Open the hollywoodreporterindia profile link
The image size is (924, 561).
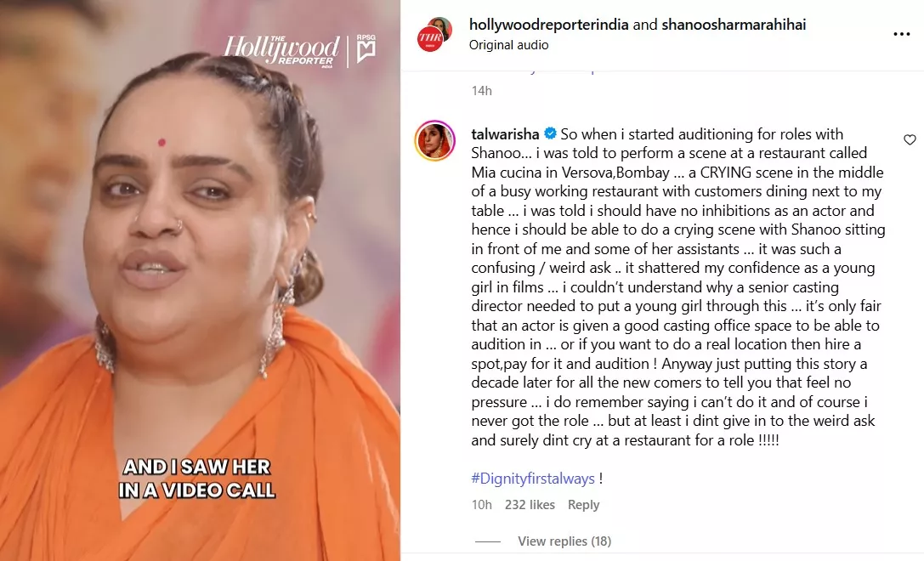[548, 24]
